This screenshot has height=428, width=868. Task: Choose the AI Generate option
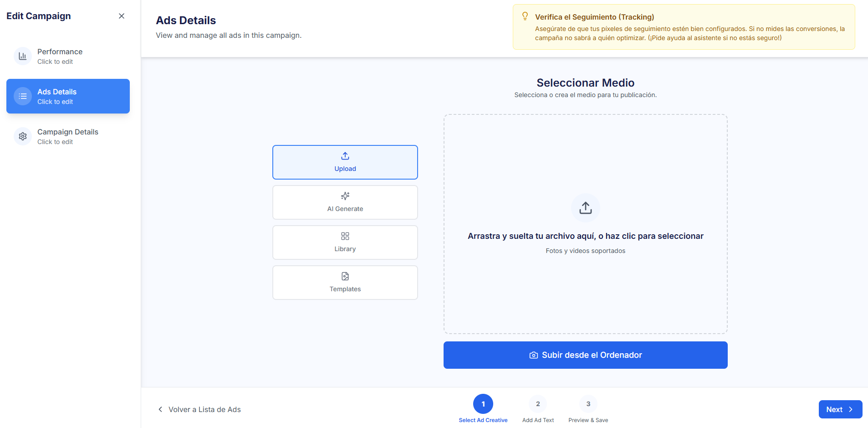[x=345, y=202]
